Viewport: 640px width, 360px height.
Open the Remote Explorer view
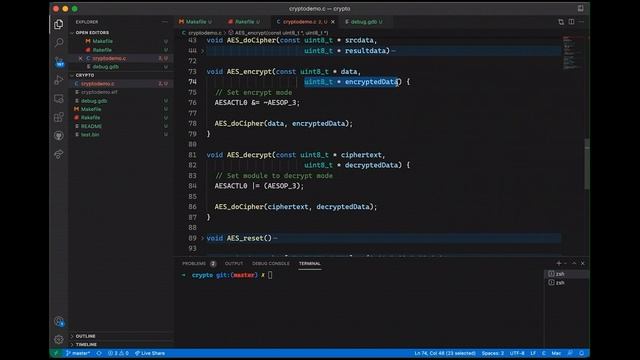(59, 99)
